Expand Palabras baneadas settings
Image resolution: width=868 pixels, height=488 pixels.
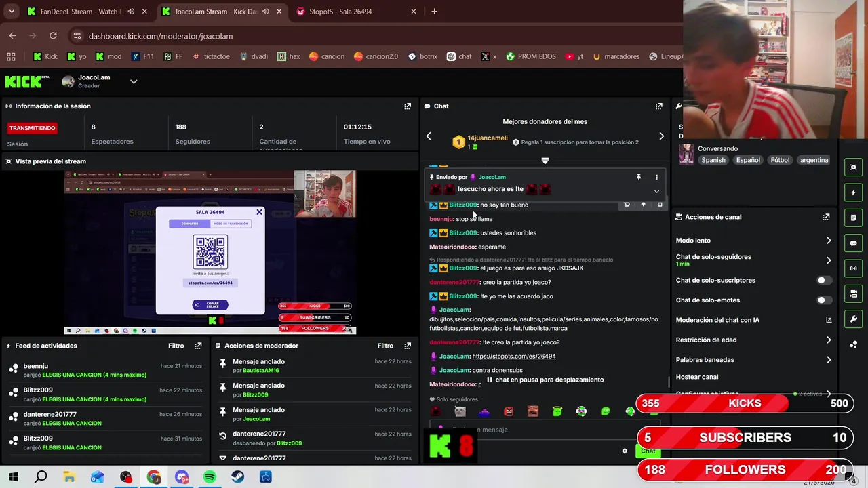[829, 360]
